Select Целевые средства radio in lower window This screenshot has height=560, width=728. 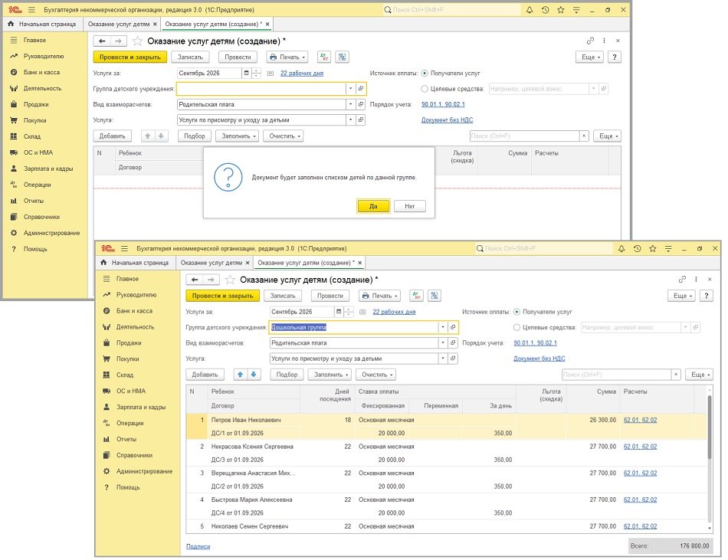pos(516,328)
